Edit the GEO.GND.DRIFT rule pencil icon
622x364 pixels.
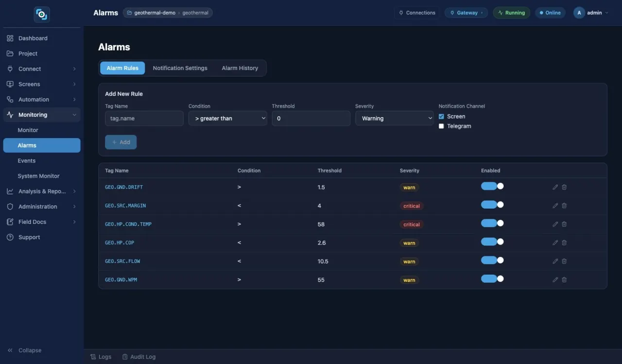[x=555, y=187]
